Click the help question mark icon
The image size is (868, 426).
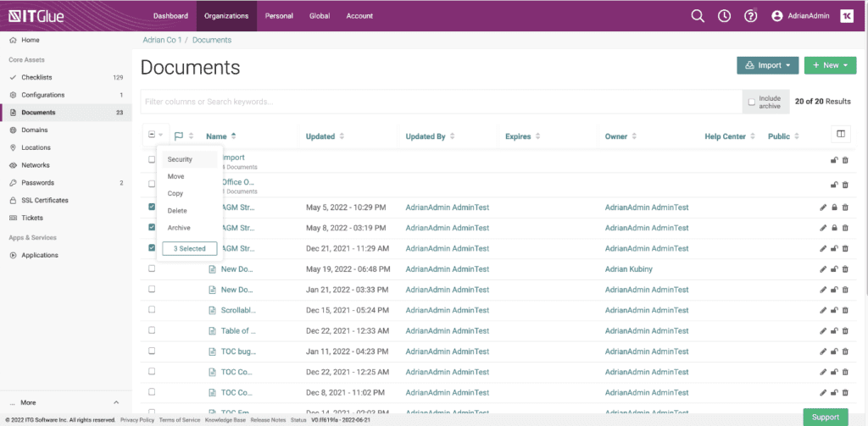(750, 15)
